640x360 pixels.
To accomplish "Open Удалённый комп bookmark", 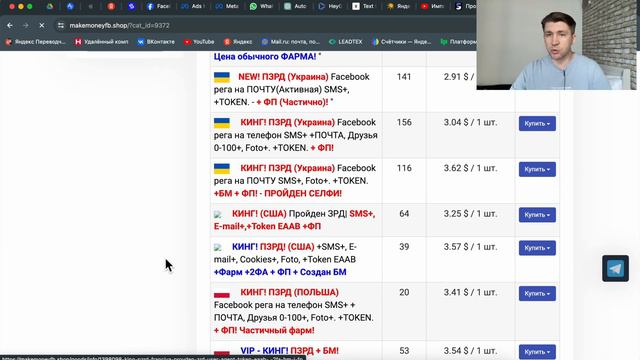I will click(101, 42).
